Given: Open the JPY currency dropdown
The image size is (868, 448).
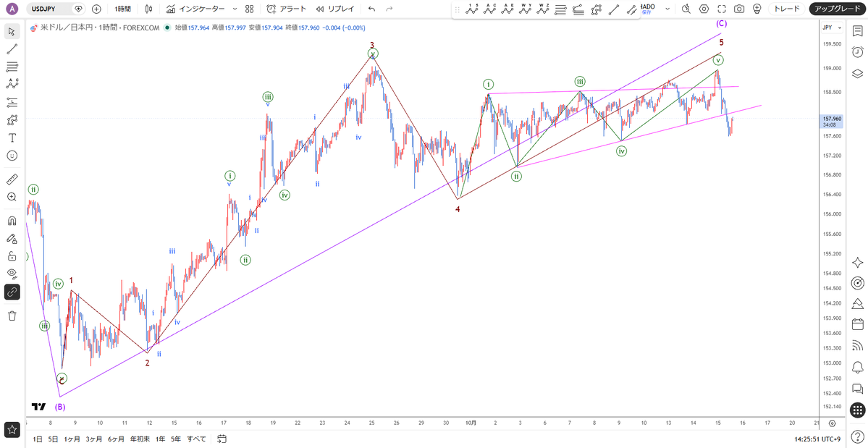Looking at the screenshot, I should 832,28.
